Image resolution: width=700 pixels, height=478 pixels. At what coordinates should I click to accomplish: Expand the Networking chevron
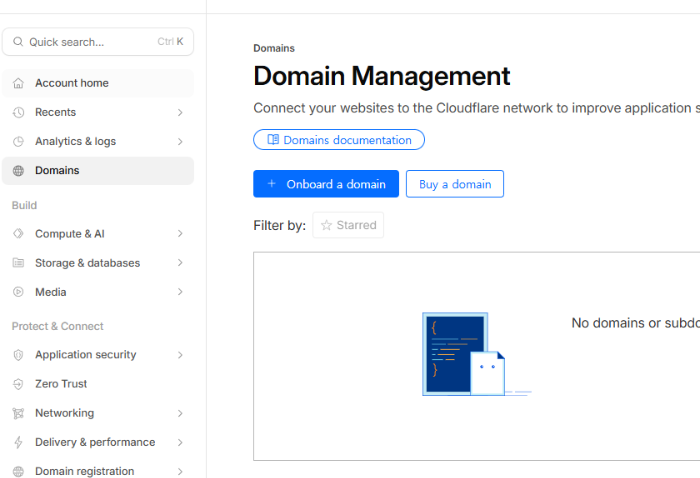(x=180, y=413)
